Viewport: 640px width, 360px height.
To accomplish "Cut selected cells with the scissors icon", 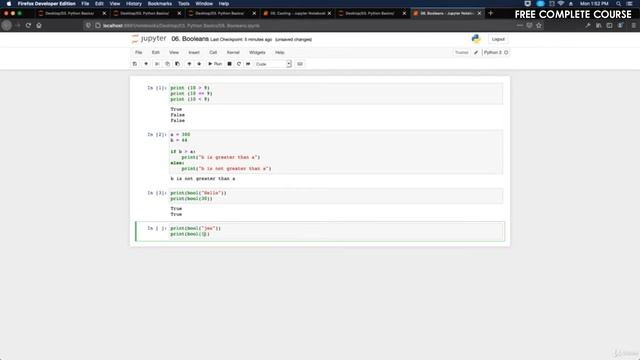I will point(157,64).
